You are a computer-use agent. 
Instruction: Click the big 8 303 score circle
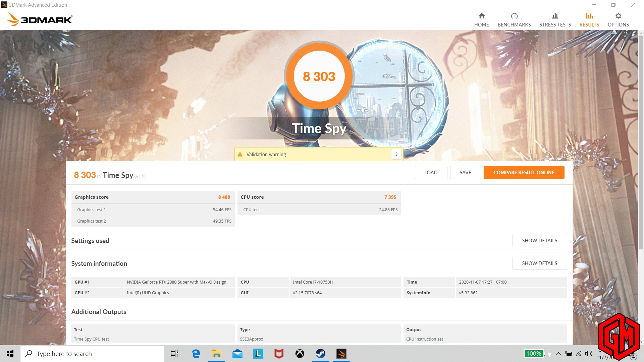(x=319, y=76)
